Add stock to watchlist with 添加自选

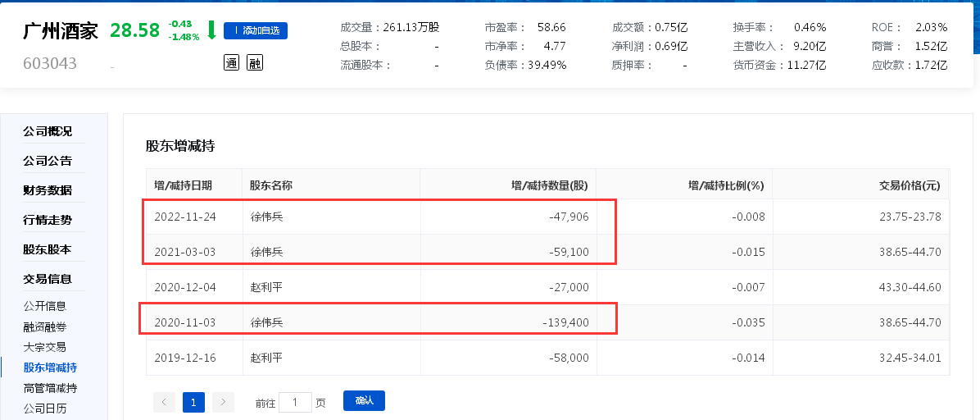click(x=256, y=30)
